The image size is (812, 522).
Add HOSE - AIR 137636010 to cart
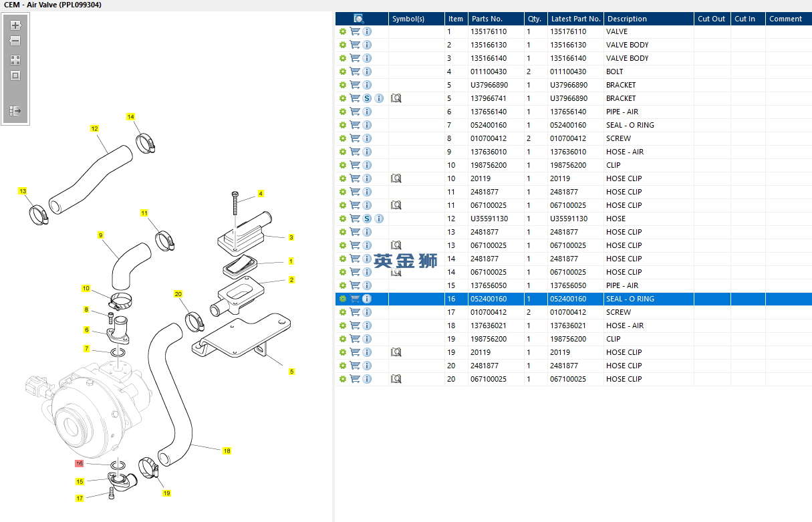(x=355, y=152)
